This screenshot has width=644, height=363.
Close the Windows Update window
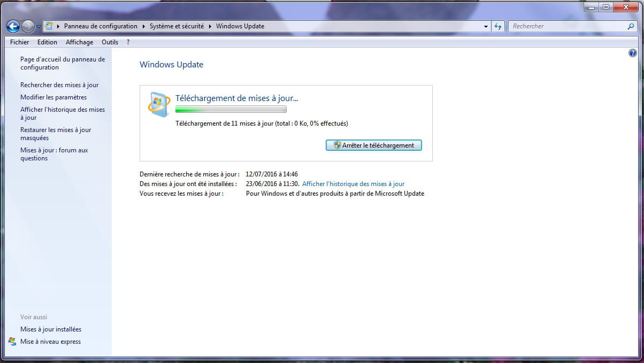pos(625,7)
